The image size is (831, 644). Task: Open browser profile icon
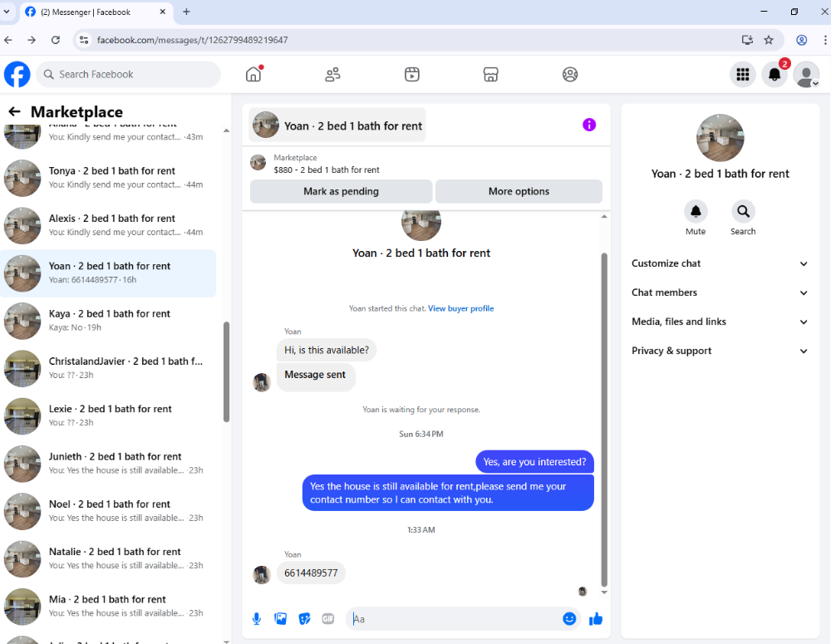click(802, 40)
